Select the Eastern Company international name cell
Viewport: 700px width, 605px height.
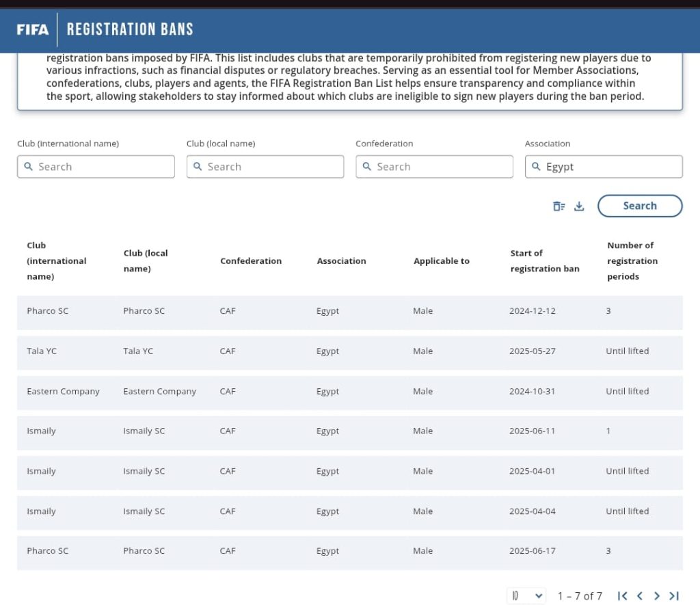[63, 391]
